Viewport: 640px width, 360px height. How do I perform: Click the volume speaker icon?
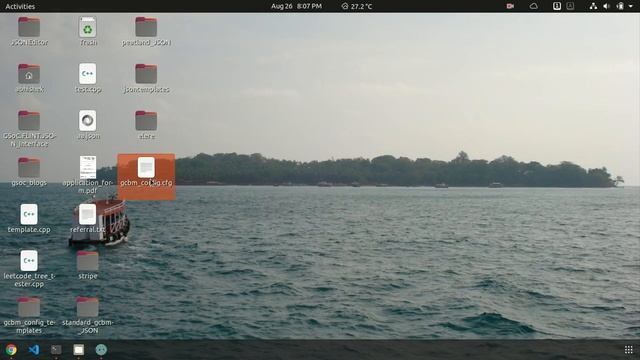pos(607,6)
